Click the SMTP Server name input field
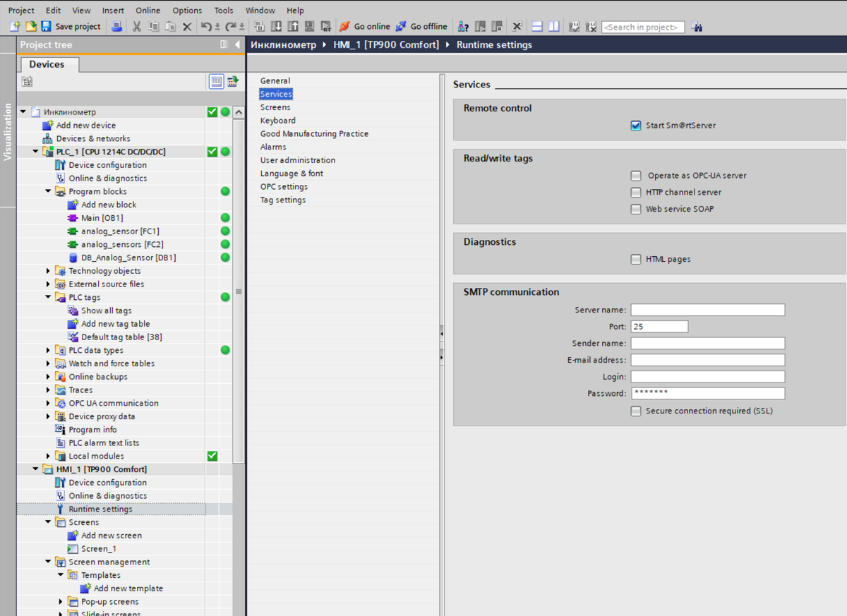This screenshot has height=616, width=847. [706, 309]
